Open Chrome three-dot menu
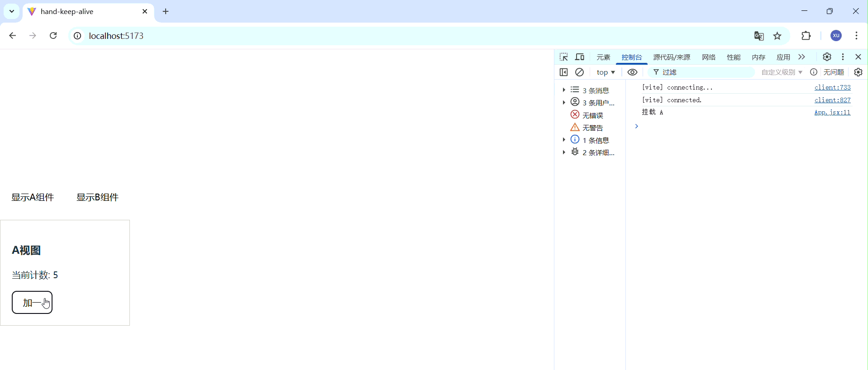868x370 pixels. (x=856, y=36)
